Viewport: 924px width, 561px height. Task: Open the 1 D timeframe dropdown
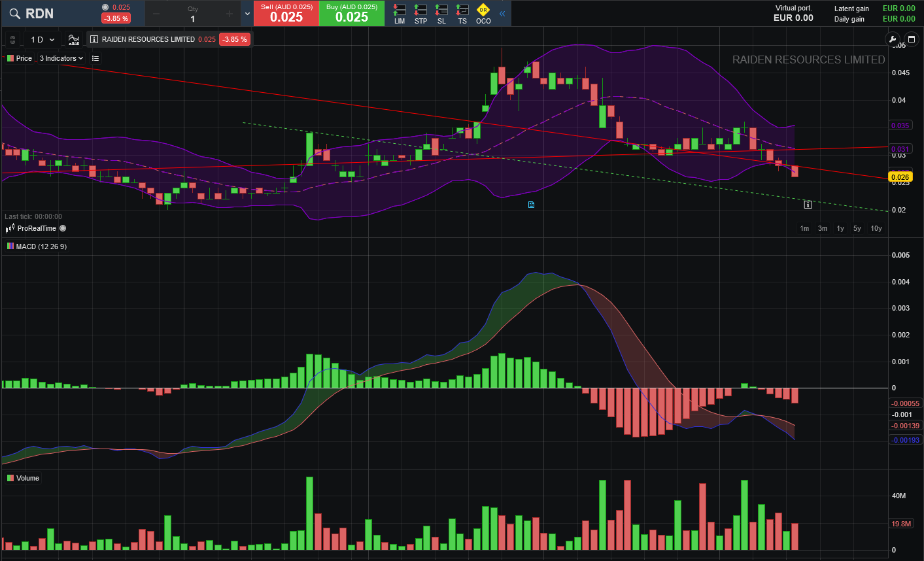pyautogui.click(x=43, y=40)
